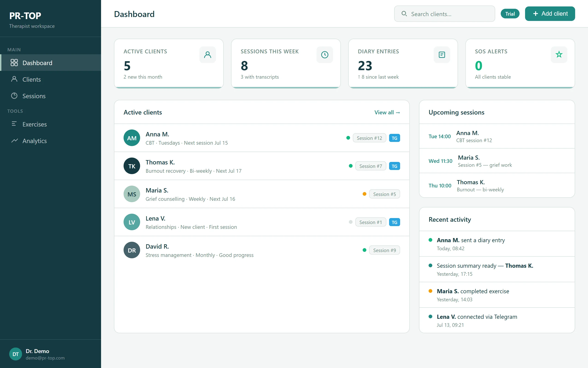The height and width of the screenshot is (368, 588).
Task: Click the Sessions clock icon in sidebar
Action: click(14, 96)
